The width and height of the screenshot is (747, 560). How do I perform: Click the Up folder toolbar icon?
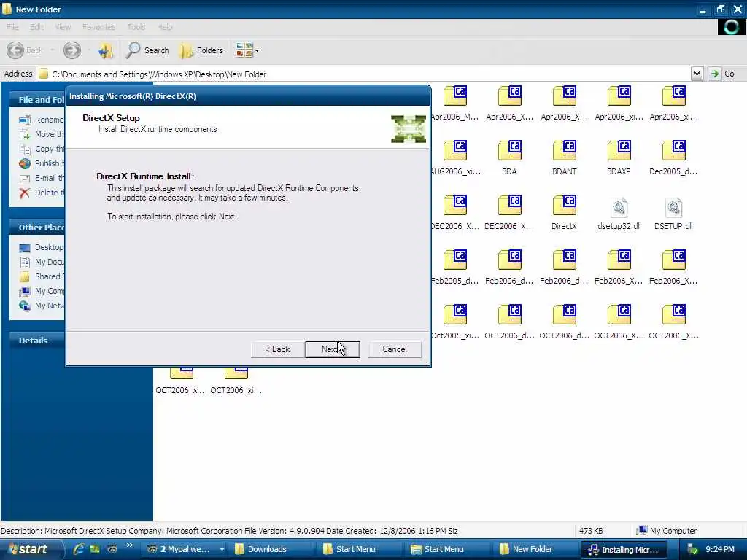click(105, 50)
